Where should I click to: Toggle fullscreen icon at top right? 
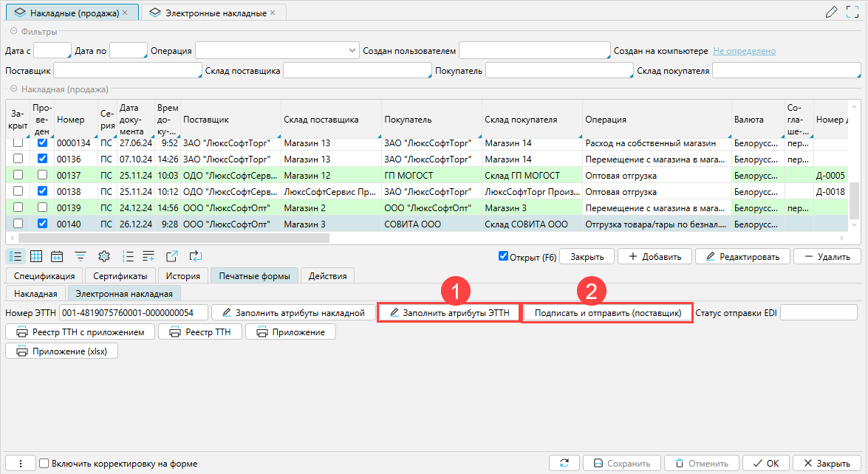852,12
